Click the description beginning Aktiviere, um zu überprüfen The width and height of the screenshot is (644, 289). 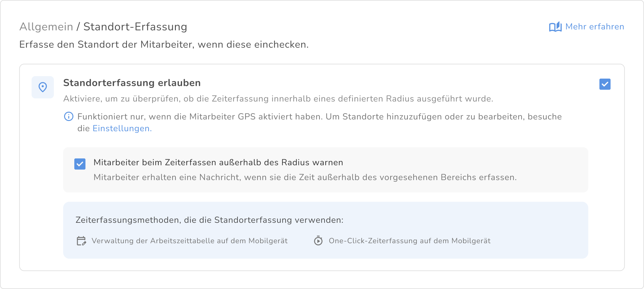[278, 99]
